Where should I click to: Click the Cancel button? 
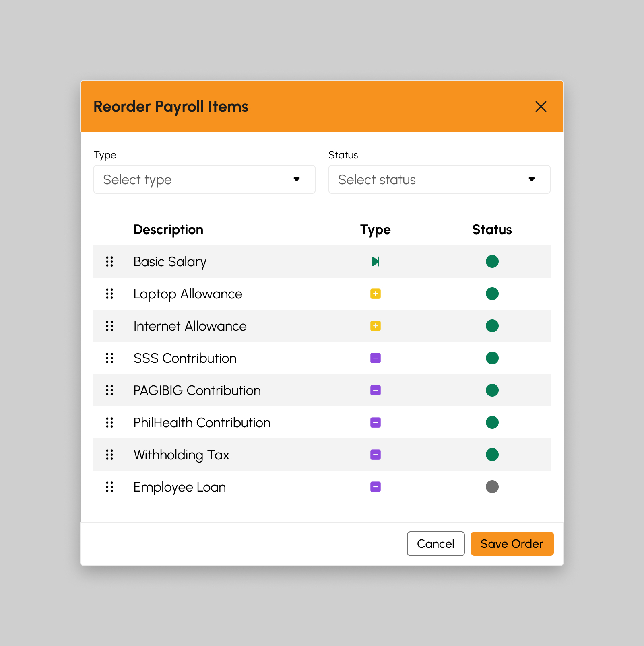[x=436, y=544]
